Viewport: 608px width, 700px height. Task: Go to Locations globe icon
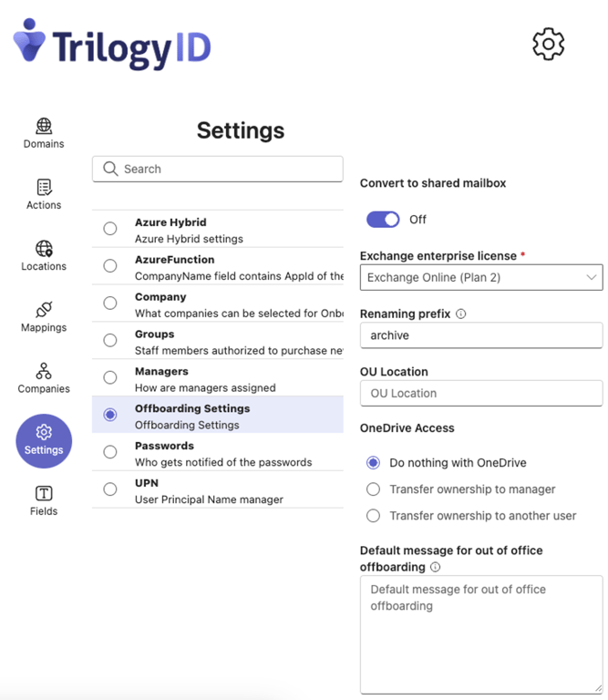[x=44, y=248]
